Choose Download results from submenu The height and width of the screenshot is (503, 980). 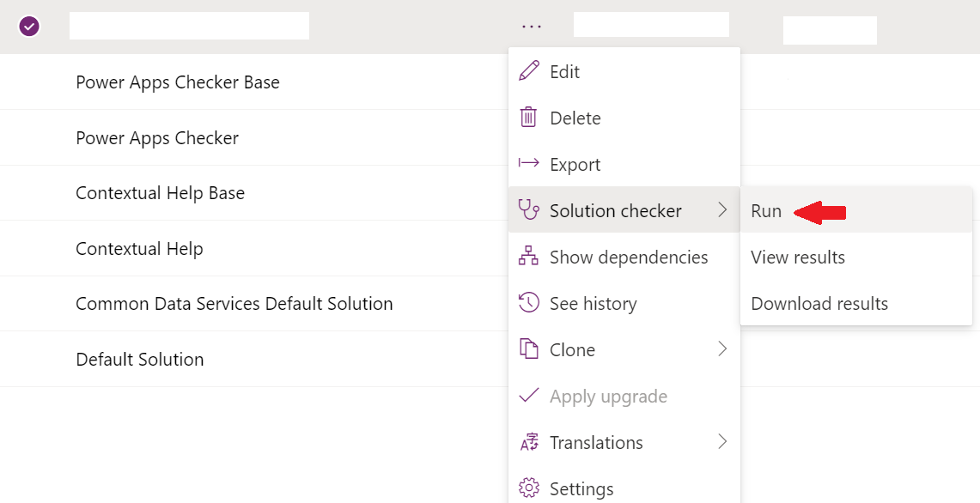coord(819,304)
